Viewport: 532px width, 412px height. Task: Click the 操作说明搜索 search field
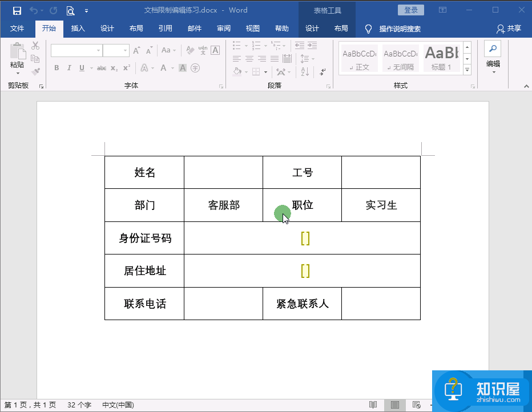tap(400, 29)
